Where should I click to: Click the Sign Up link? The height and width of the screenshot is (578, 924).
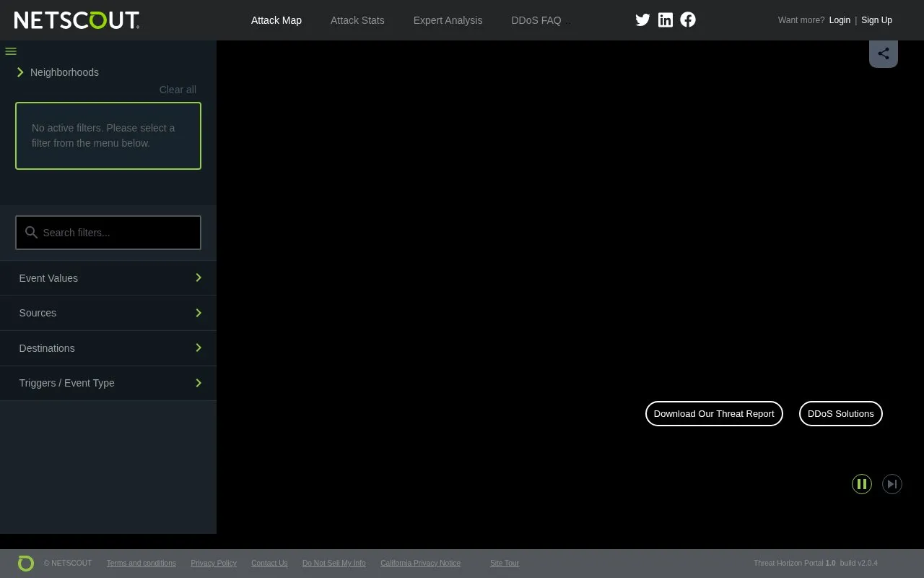(x=876, y=20)
